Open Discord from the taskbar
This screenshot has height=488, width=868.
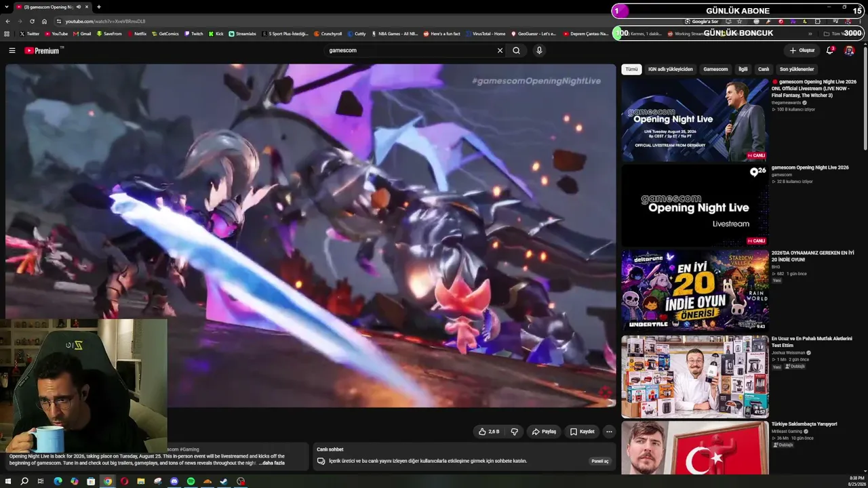tap(174, 481)
